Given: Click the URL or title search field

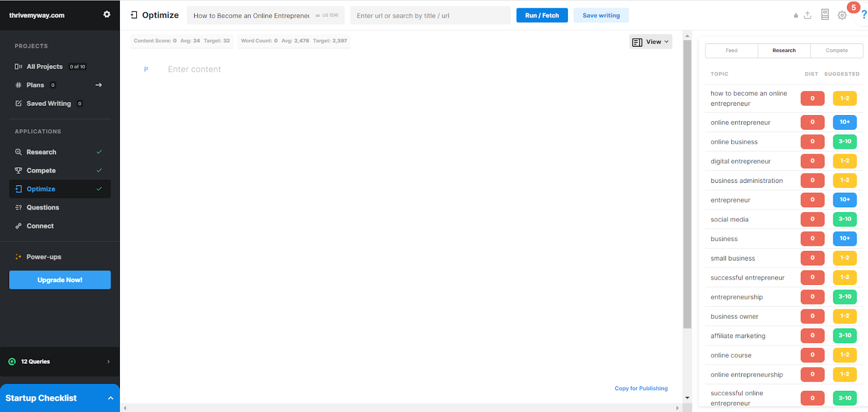Looking at the screenshot, I should 430,16.
